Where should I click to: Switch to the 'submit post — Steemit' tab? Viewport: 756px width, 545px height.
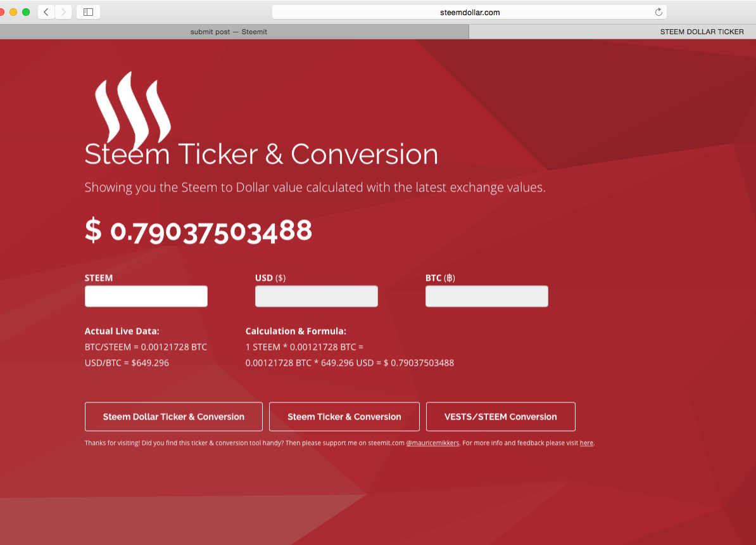coord(229,32)
